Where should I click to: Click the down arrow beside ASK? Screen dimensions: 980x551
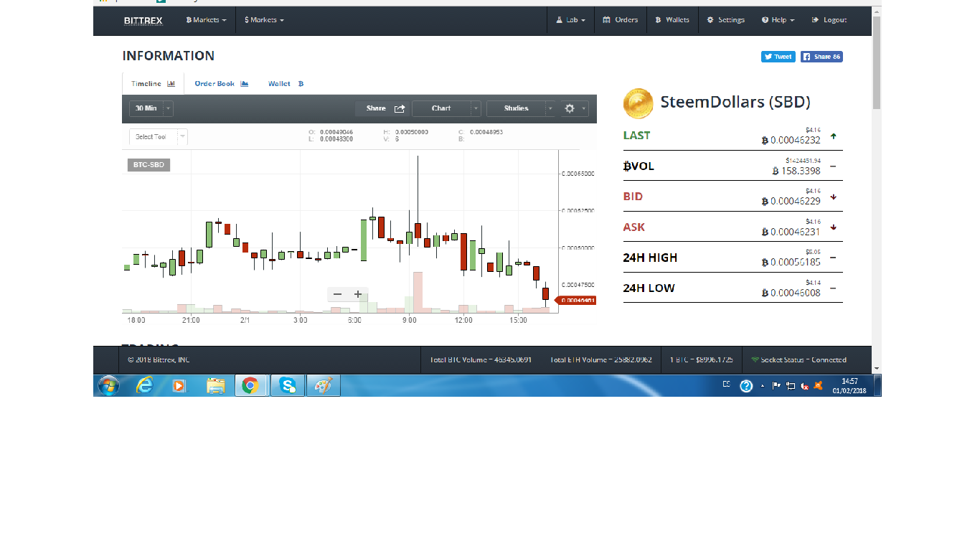pos(833,227)
